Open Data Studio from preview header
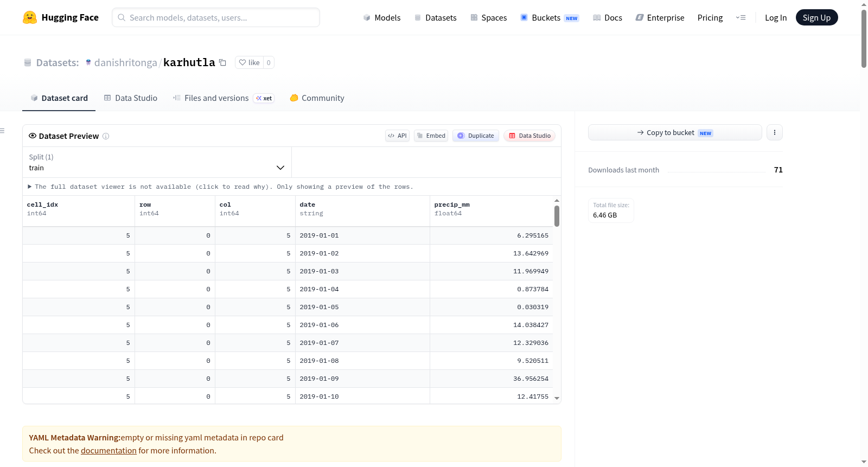The height and width of the screenshot is (467, 868). [529, 136]
